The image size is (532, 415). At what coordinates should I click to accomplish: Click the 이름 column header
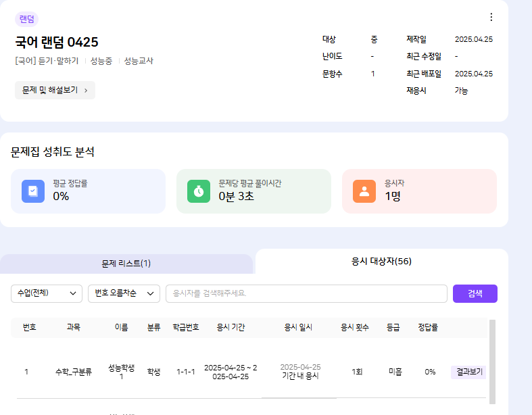[x=121, y=327]
